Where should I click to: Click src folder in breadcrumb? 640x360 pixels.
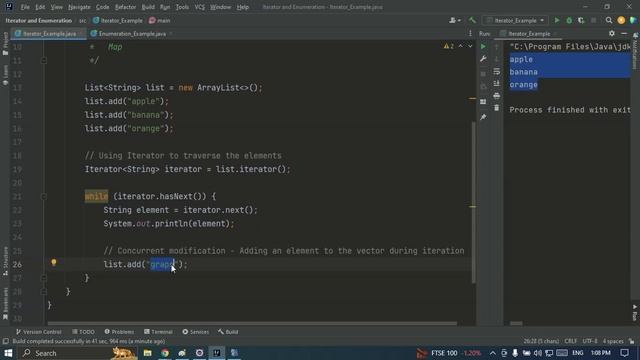(82, 20)
